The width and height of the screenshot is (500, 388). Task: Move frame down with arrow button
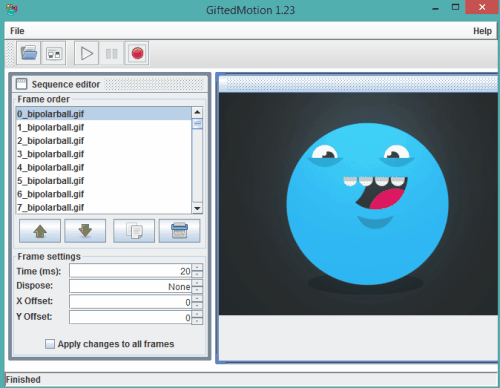[x=85, y=231]
